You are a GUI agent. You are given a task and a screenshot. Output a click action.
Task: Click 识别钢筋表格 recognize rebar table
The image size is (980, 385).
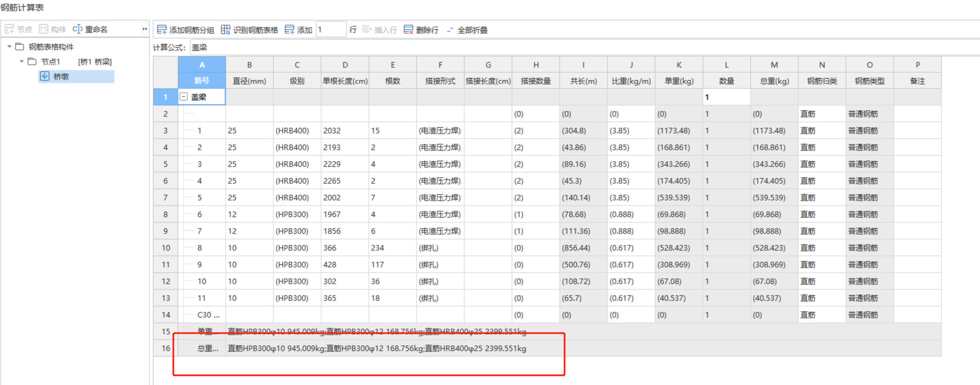pyautogui.click(x=250, y=30)
